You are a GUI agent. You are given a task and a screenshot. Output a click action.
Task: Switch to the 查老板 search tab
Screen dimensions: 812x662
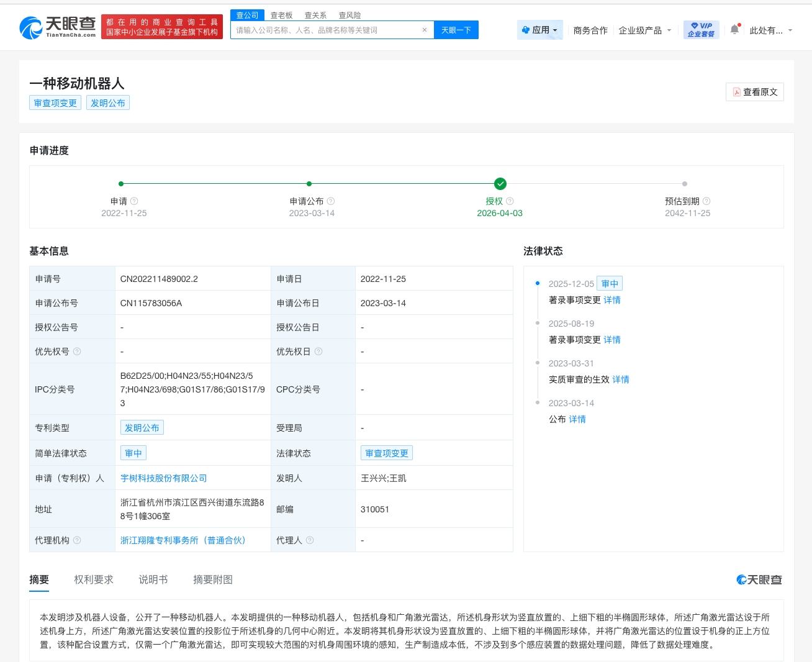tap(282, 15)
